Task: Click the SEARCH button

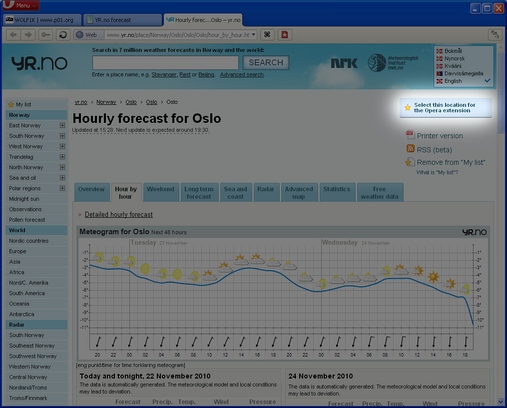Action: tap(266, 62)
